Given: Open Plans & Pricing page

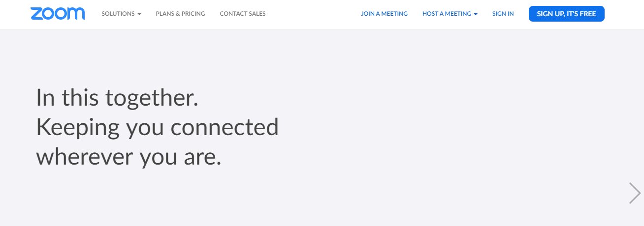Looking at the screenshot, I should pyautogui.click(x=180, y=14).
